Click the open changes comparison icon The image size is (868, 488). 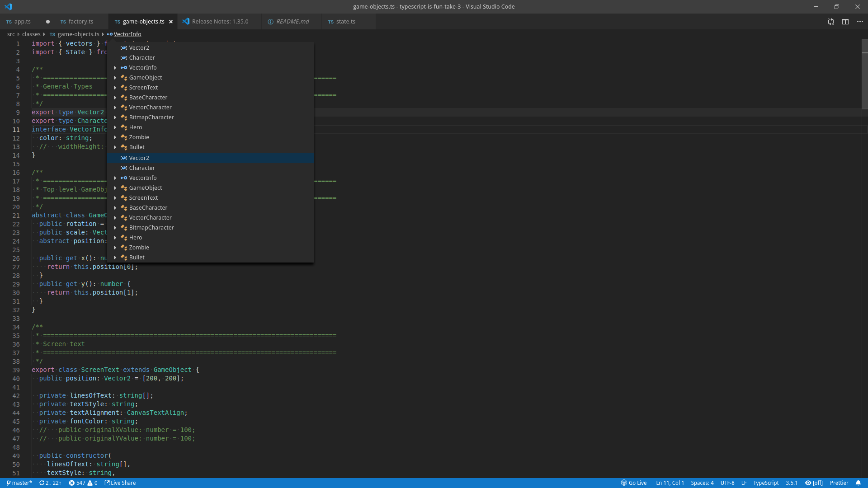point(831,21)
